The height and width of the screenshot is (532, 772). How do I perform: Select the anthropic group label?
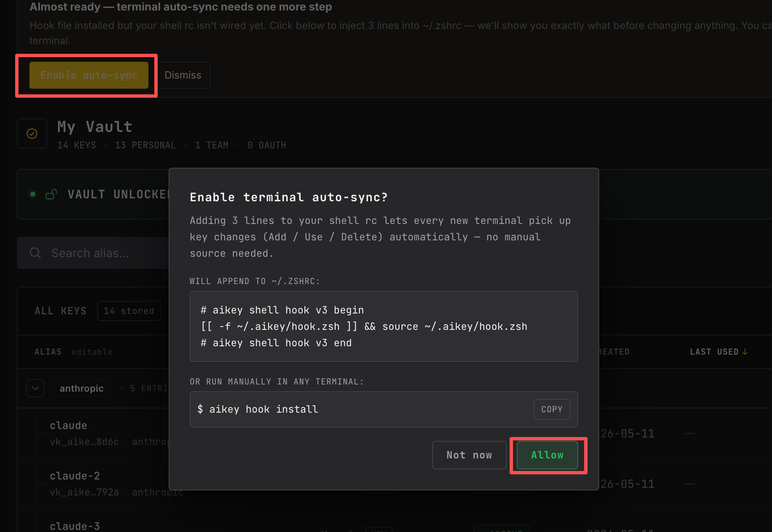[x=82, y=388]
